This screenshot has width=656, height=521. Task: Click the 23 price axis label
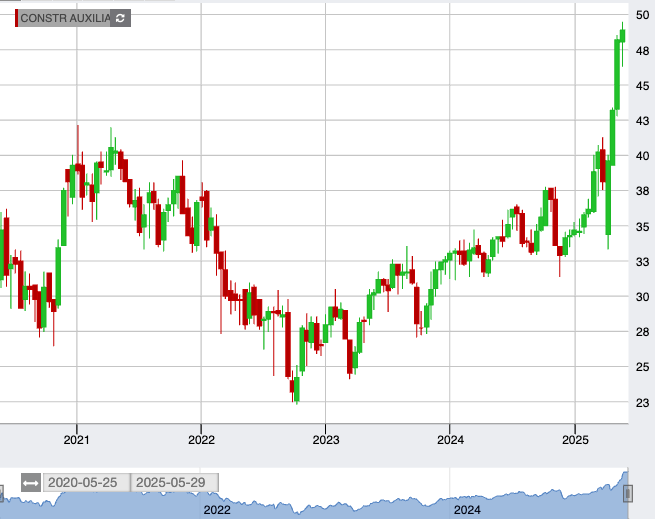(642, 403)
